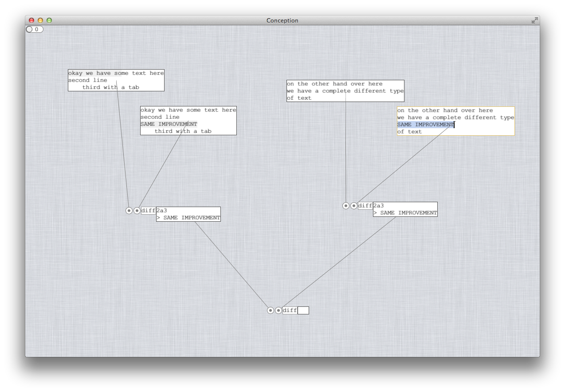Image resolution: width=565 pixels, height=392 pixels.
Task: Click "2a3" output of diff under "on the other hand" boxes
Action: [x=379, y=206]
